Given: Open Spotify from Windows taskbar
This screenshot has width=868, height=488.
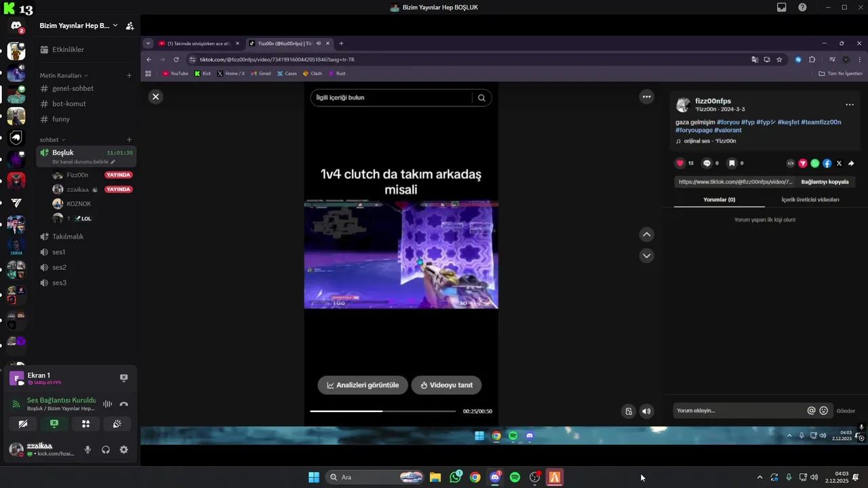Looking at the screenshot, I should click(x=515, y=477).
